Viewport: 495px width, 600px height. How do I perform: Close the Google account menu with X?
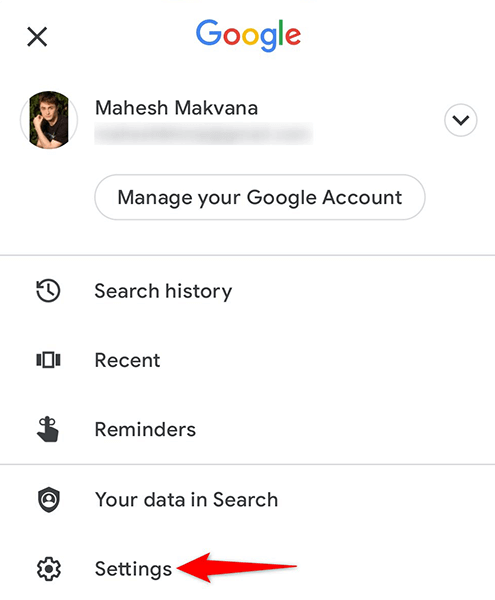[37, 37]
